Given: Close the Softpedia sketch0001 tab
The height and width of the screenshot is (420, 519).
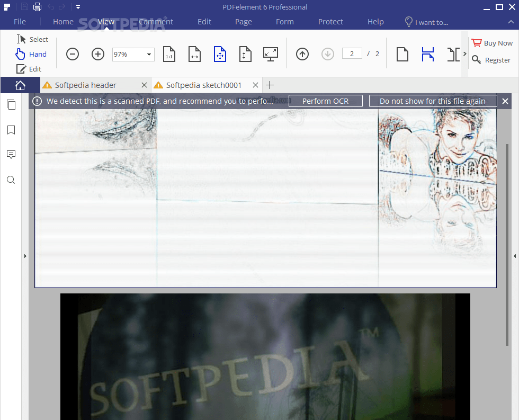Looking at the screenshot, I should coord(255,85).
